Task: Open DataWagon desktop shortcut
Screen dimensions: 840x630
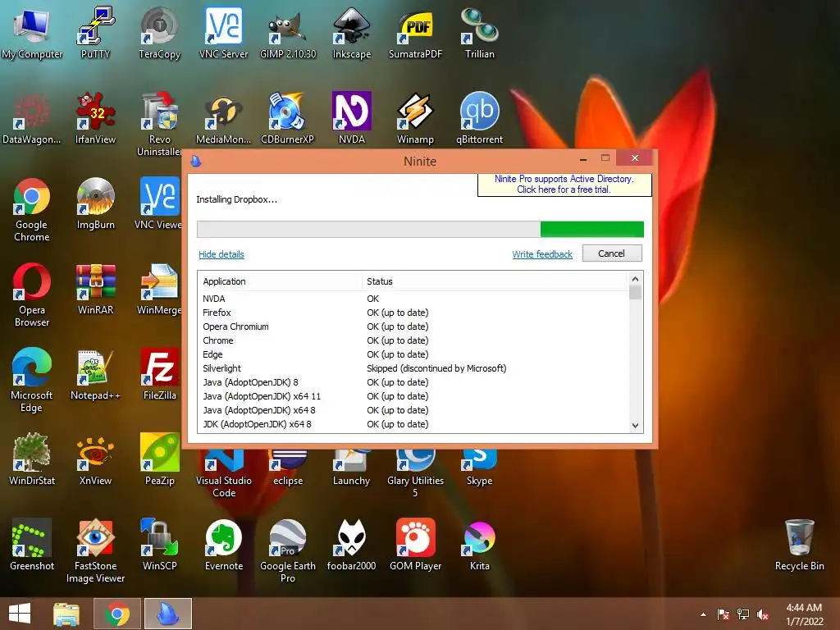Action: coord(32,118)
